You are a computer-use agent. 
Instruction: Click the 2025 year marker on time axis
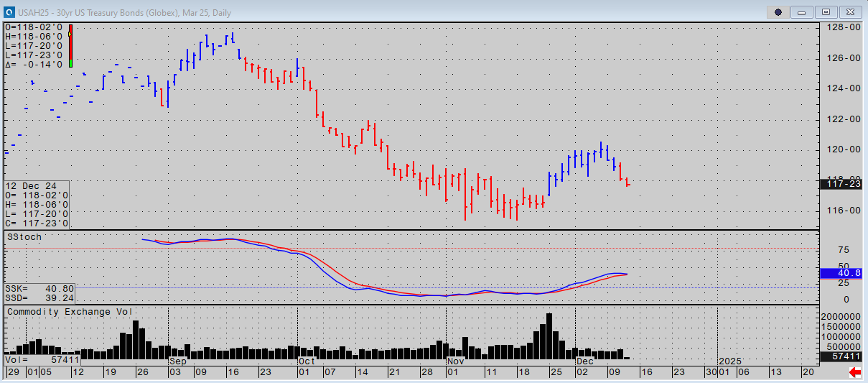tap(730, 361)
